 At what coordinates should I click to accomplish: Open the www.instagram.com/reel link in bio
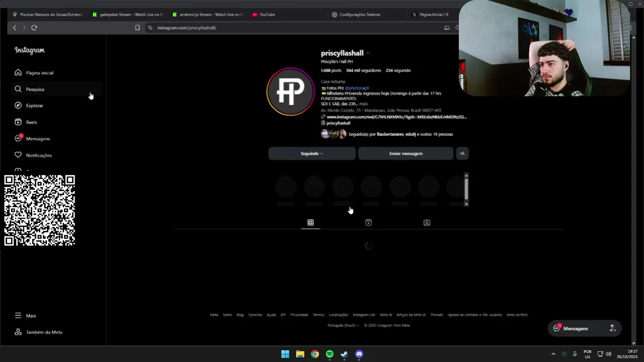[396, 117]
